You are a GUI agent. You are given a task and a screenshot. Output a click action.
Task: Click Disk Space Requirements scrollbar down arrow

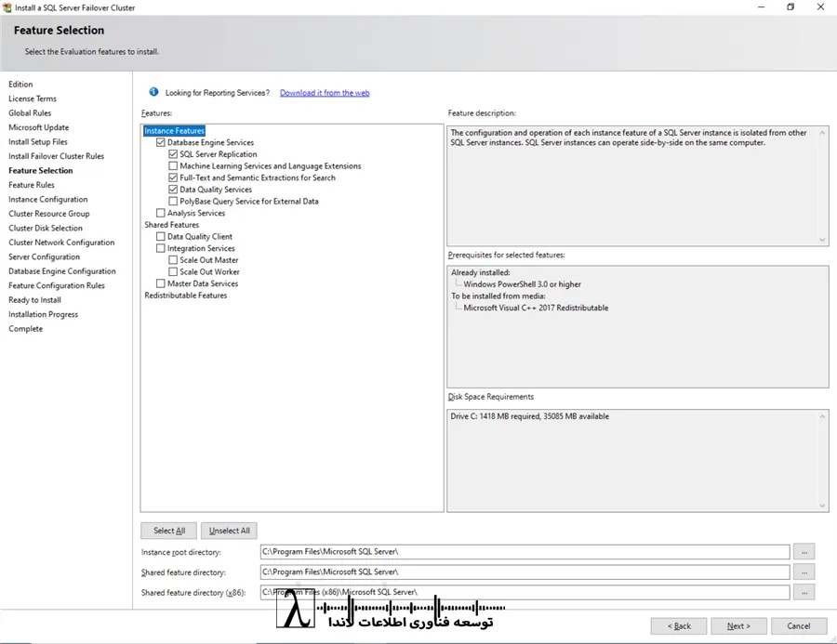click(822, 506)
